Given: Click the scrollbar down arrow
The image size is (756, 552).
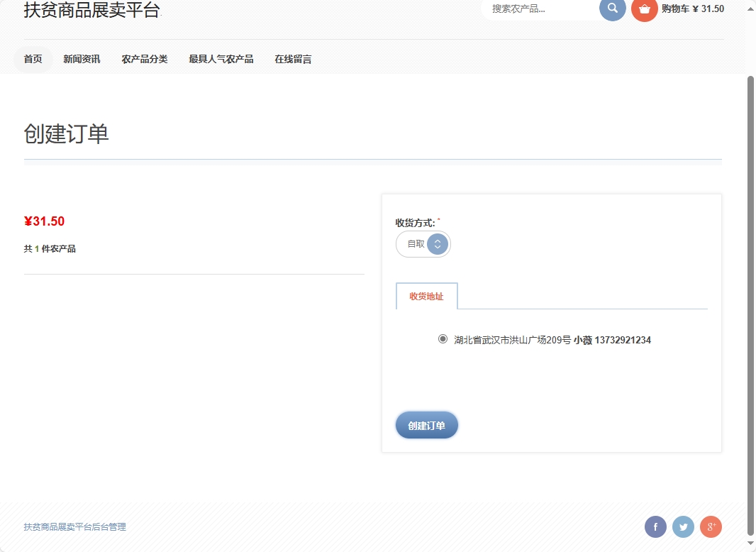Looking at the screenshot, I should (x=750, y=545).
